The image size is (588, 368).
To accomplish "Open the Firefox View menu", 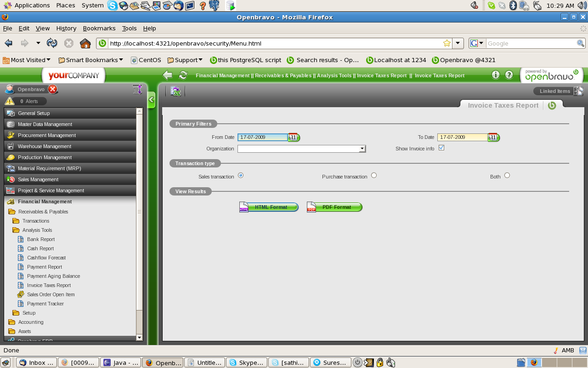I will tap(43, 28).
